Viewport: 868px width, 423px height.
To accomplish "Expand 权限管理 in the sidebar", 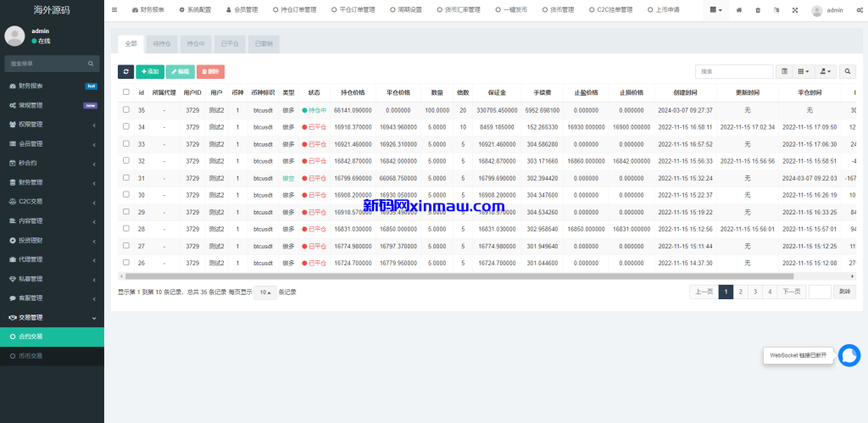I will pos(52,125).
